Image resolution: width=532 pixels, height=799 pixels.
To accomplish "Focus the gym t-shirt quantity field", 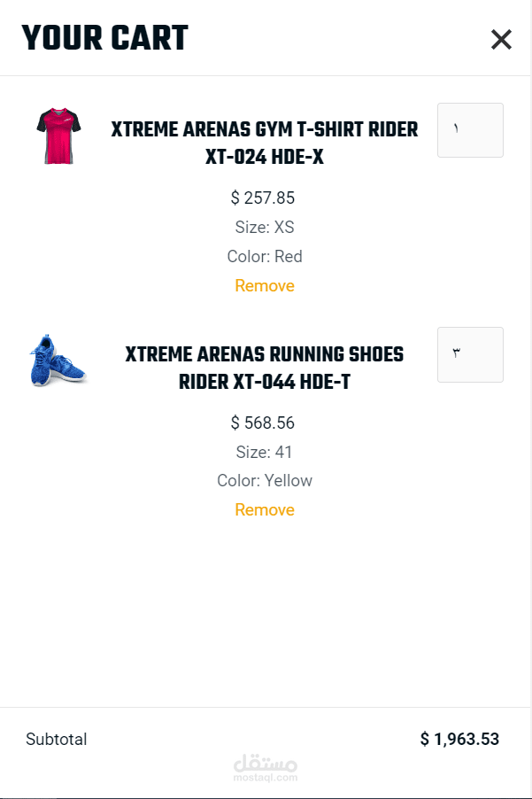I will click(470, 130).
